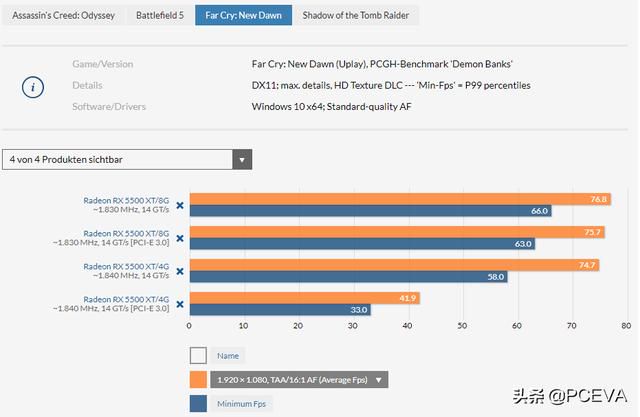Click the circular info icon
The height and width of the screenshot is (417, 640).
tap(33, 87)
